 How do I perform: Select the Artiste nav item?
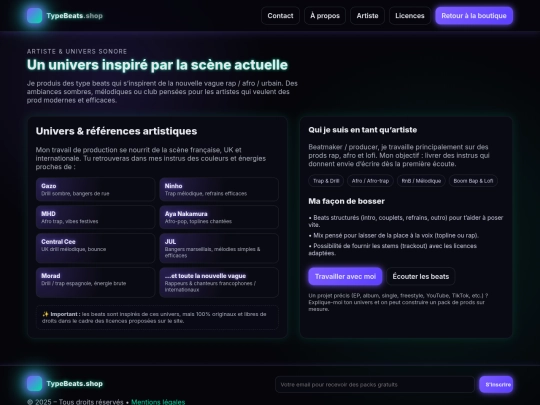(x=367, y=15)
